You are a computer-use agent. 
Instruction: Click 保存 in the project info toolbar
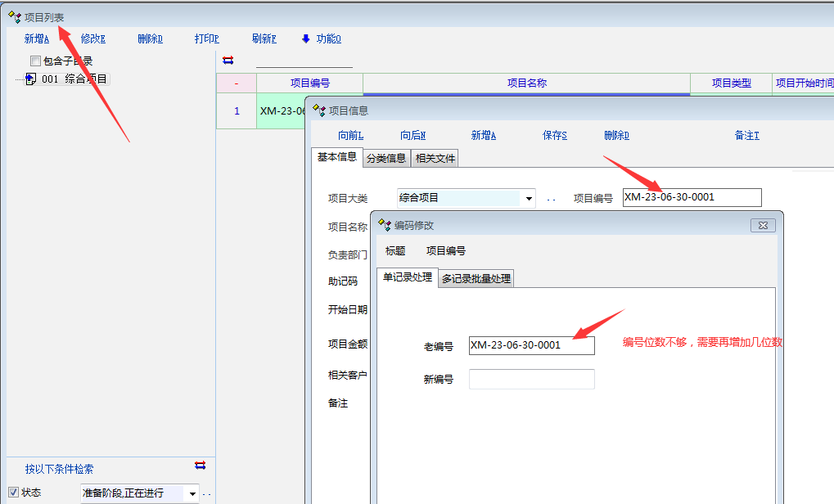[x=555, y=136]
